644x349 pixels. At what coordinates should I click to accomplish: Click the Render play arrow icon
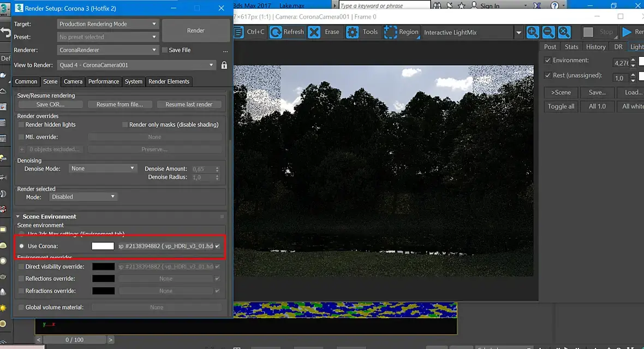(627, 32)
